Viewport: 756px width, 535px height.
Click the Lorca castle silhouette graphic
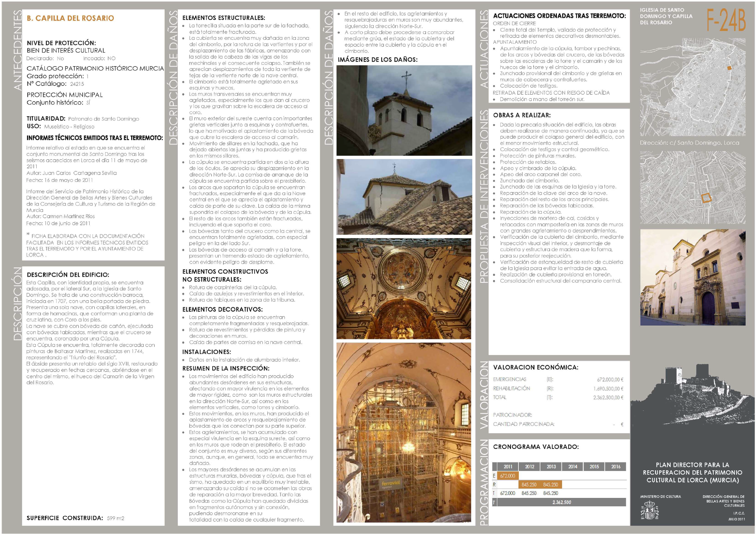click(693, 394)
